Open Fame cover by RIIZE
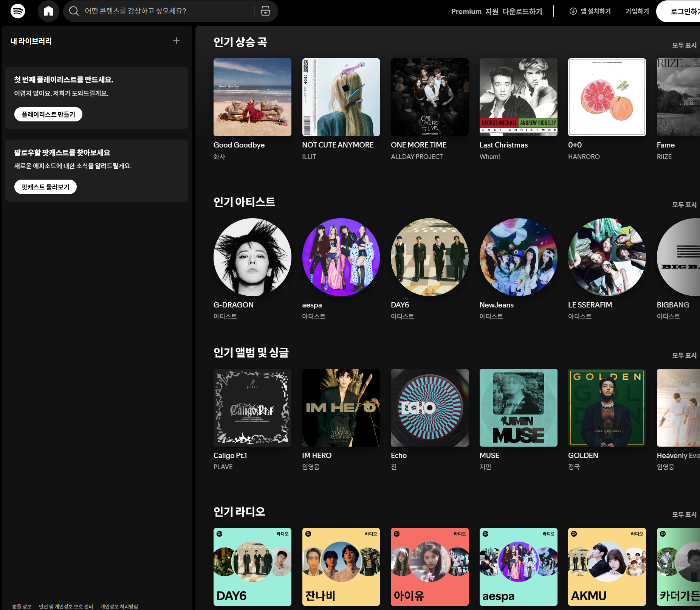Screen dimensions: 700x610 tap(678, 97)
